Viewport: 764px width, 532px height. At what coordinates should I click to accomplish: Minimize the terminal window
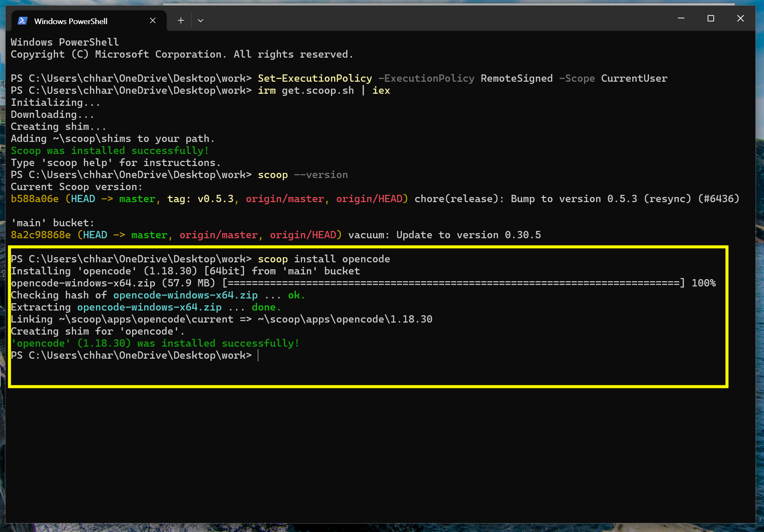[x=681, y=18]
